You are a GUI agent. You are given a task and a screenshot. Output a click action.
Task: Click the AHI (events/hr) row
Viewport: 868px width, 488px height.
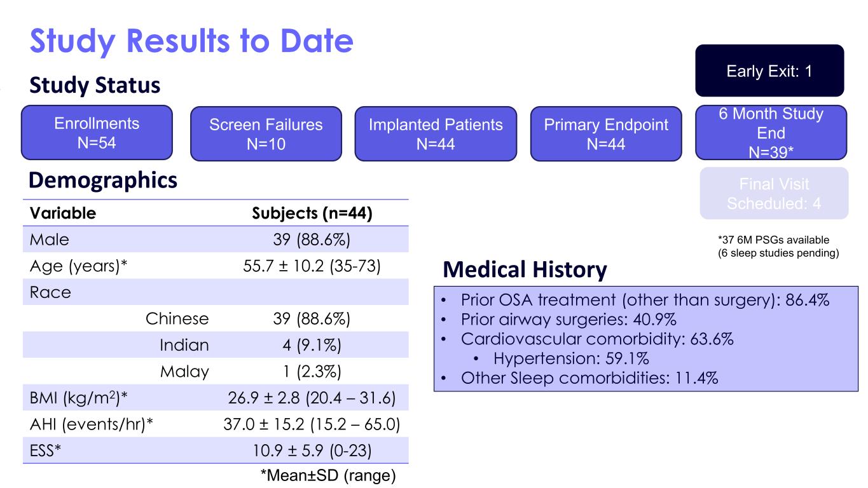click(x=215, y=424)
